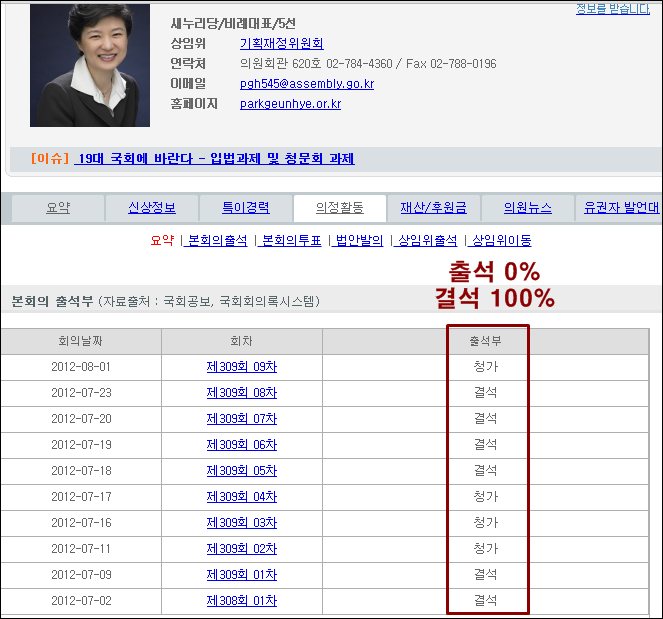Open the 법안발의 submenu link
Viewport: 663px width, 619px height.
359,241
